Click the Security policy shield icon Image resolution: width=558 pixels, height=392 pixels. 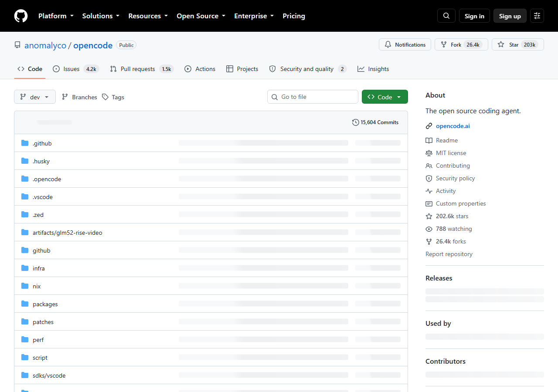[x=429, y=178]
